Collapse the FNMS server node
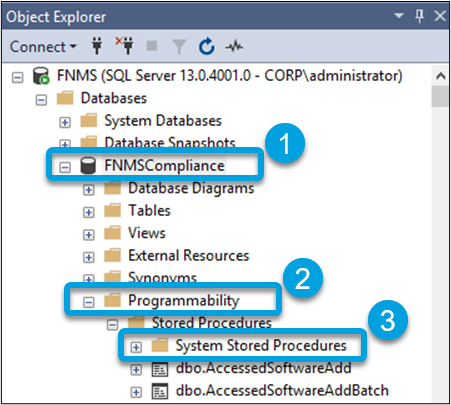This screenshot has height=405, width=451. 17,78
